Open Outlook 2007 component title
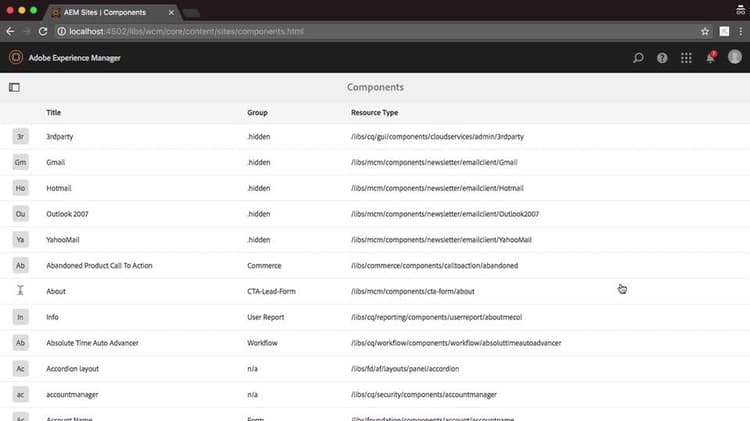This screenshot has height=421, width=750. point(67,214)
